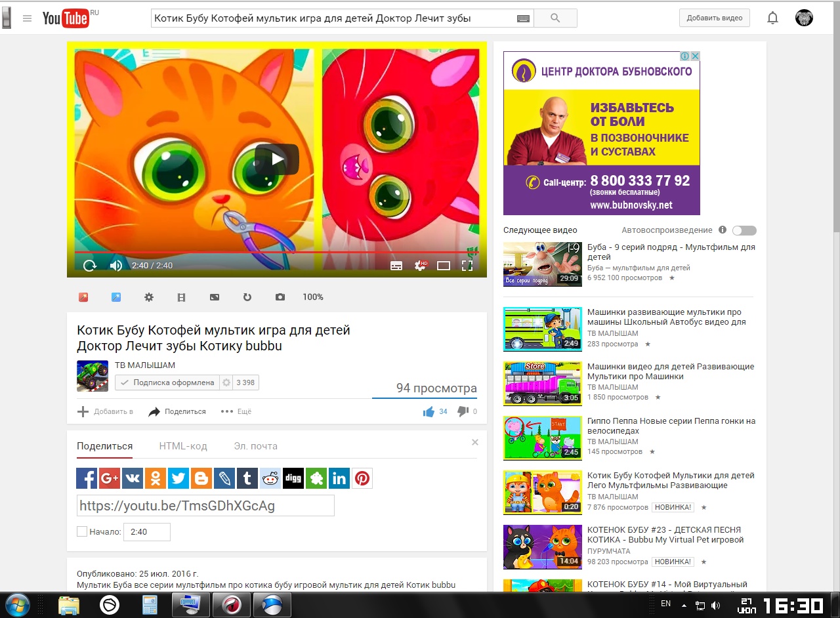Switch the player to theater mode
Screen dimensions: 840x618
pos(444,266)
